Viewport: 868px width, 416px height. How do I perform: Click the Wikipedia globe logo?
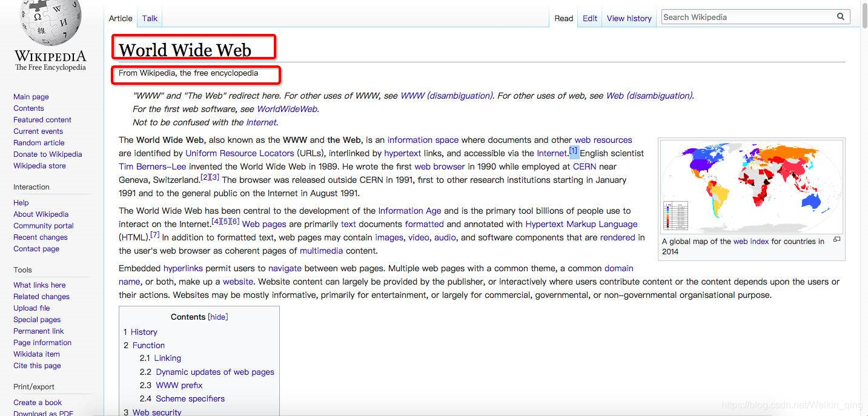click(x=50, y=23)
